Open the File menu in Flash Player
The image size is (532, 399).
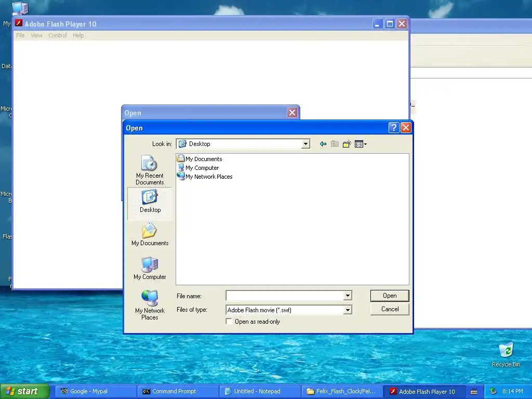tap(20, 35)
